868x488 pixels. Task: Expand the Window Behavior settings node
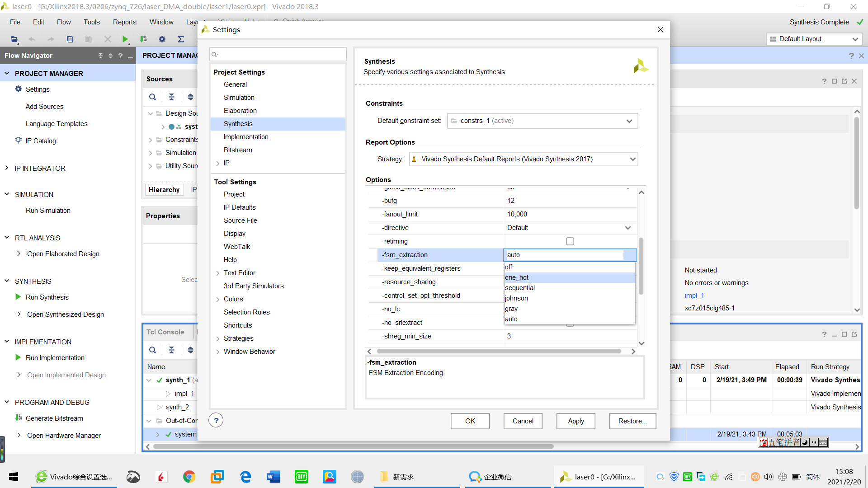click(218, 352)
